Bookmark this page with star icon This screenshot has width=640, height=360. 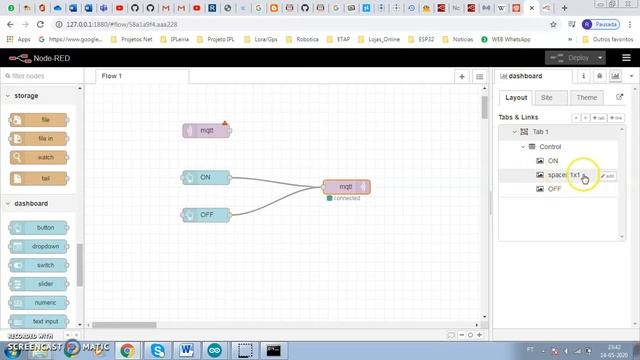pyautogui.click(x=553, y=24)
